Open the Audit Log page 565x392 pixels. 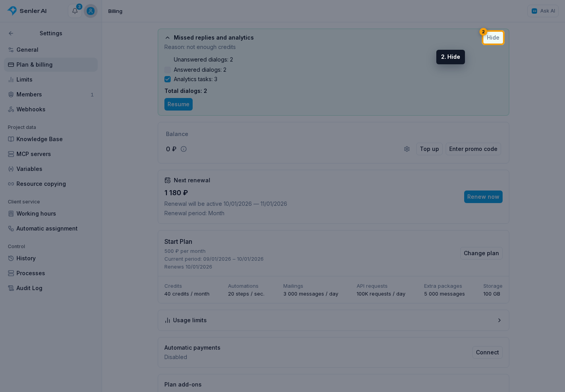click(51, 288)
